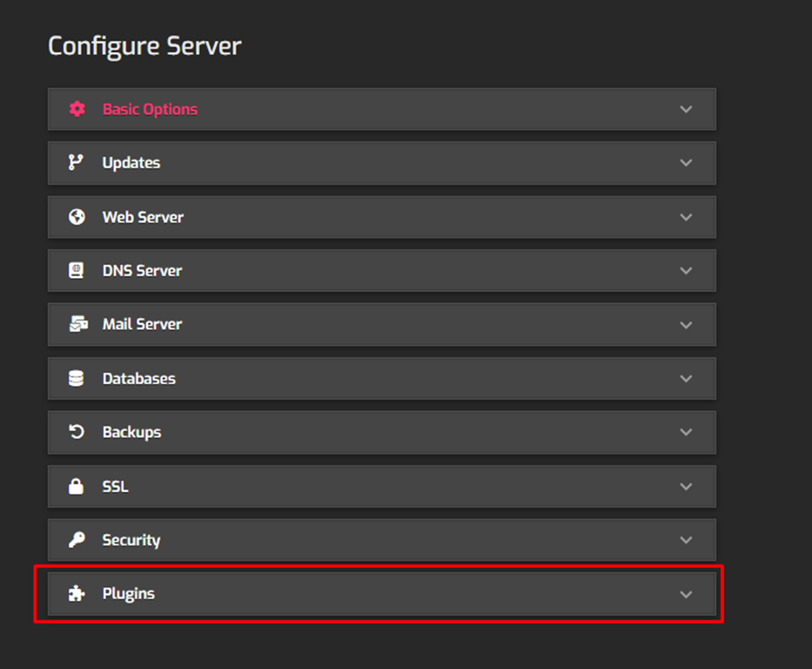This screenshot has width=812, height=669.
Task: Expand the Basic Options section
Action: click(x=686, y=109)
